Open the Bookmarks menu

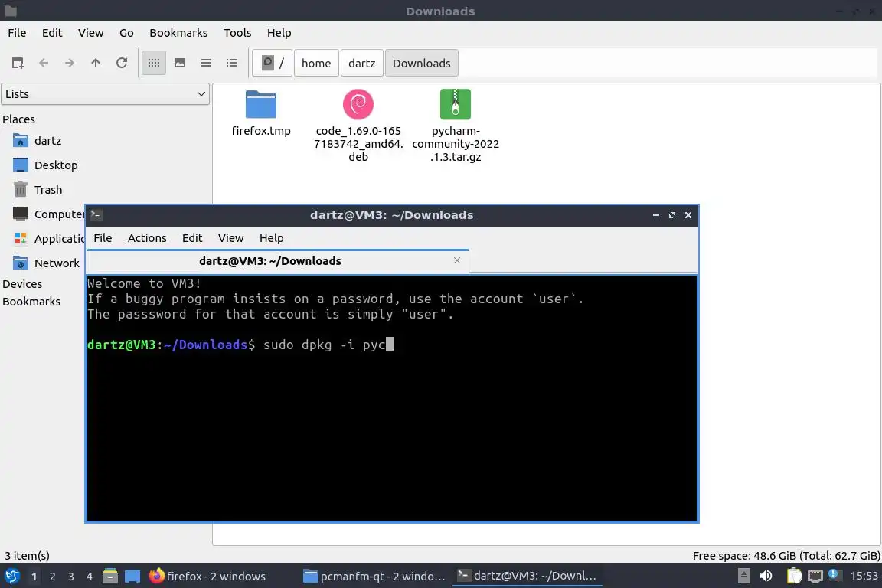tap(178, 33)
